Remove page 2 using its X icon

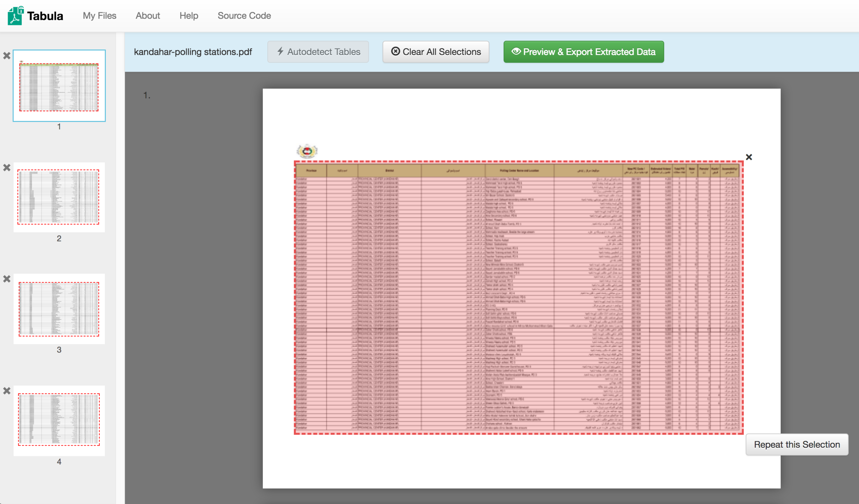pos(7,168)
